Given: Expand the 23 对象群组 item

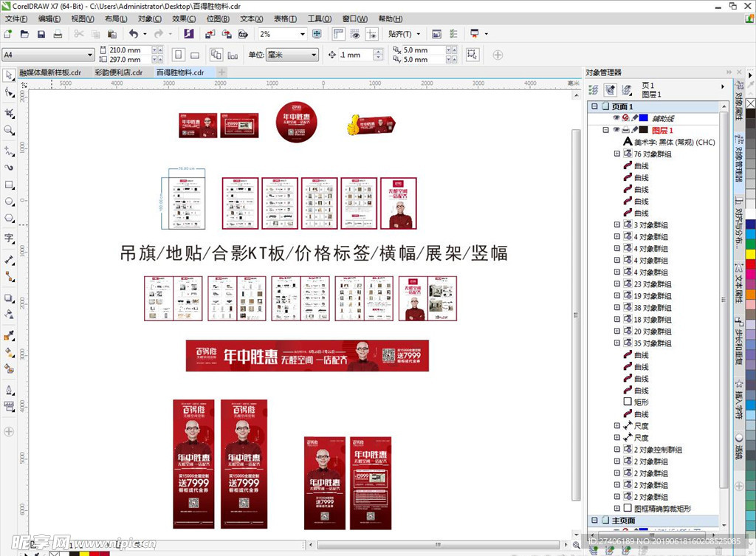Looking at the screenshot, I should click(616, 284).
